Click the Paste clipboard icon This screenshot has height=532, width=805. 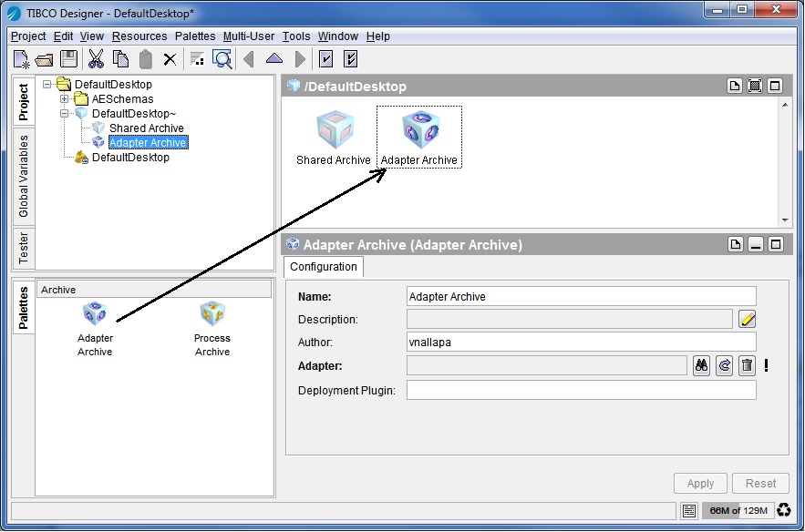[146, 59]
